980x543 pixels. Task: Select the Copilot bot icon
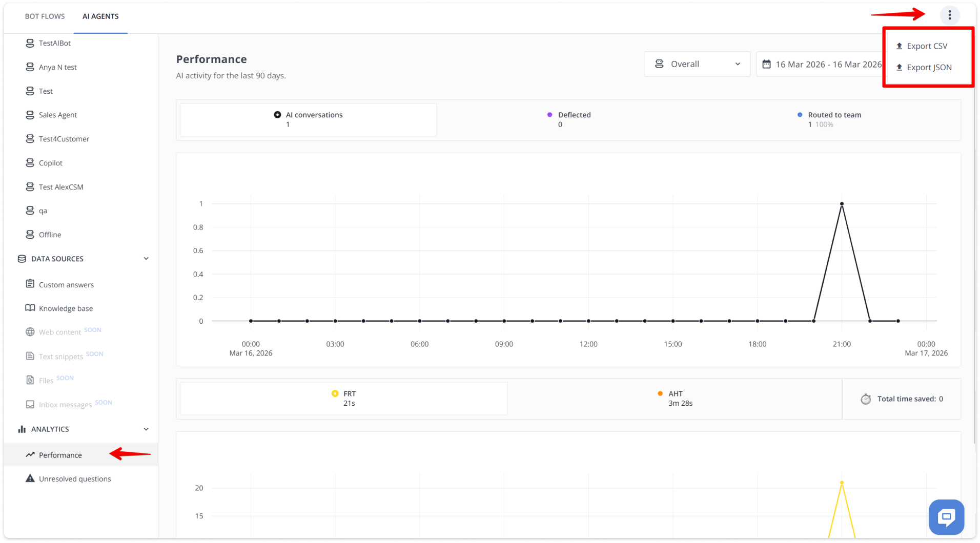tap(30, 162)
